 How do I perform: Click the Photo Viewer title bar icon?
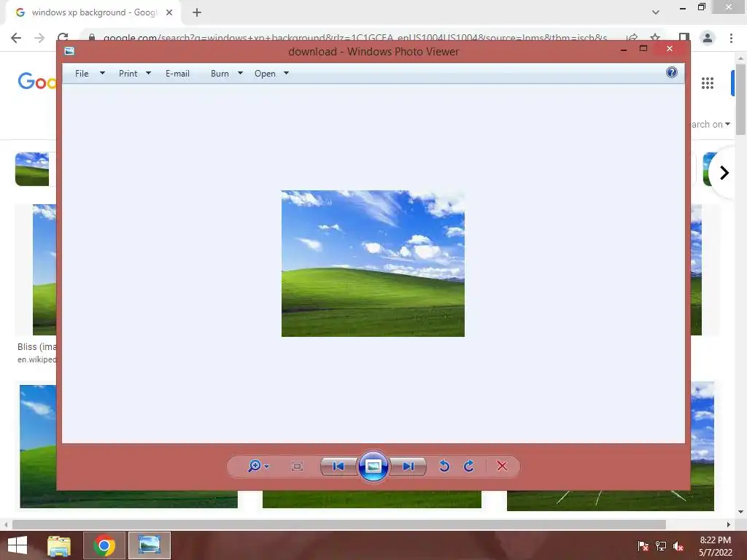(69, 51)
